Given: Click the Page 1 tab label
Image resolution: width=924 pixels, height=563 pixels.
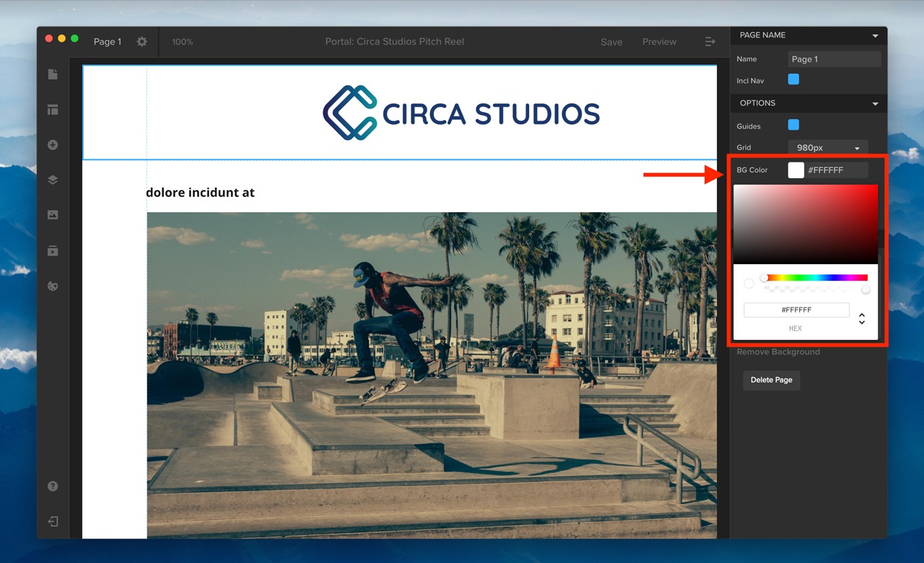Looking at the screenshot, I should pos(108,42).
